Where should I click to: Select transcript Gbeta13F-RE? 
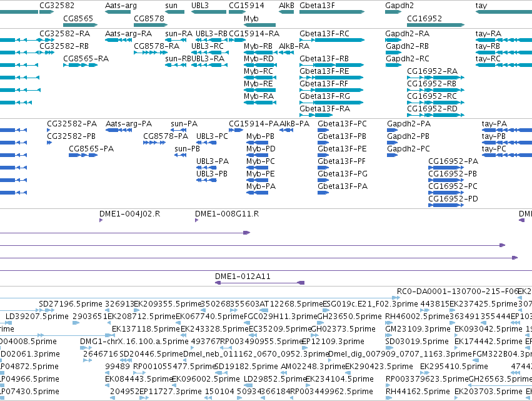331,78
